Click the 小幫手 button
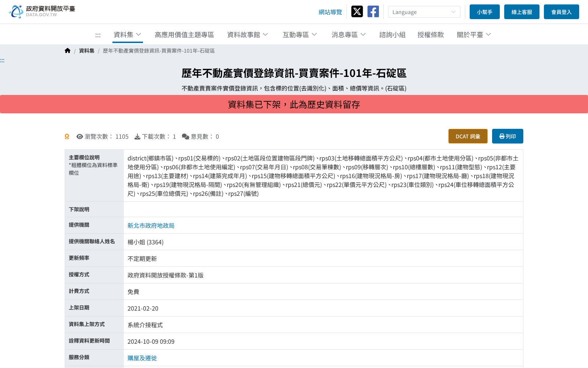Image resolution: width=588 pixels, height=368 pixels. (x=485, y=12)
